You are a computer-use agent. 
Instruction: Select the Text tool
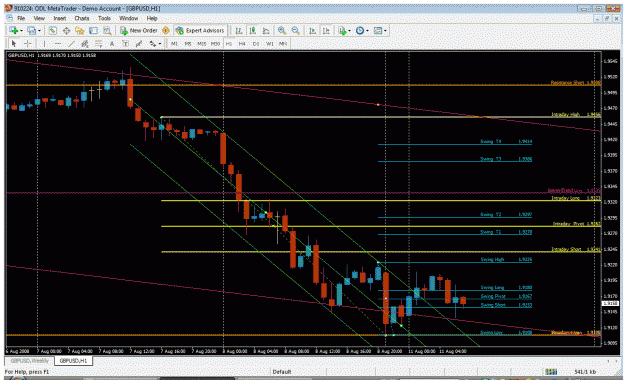pyautogui.click(x=112, y=43)
